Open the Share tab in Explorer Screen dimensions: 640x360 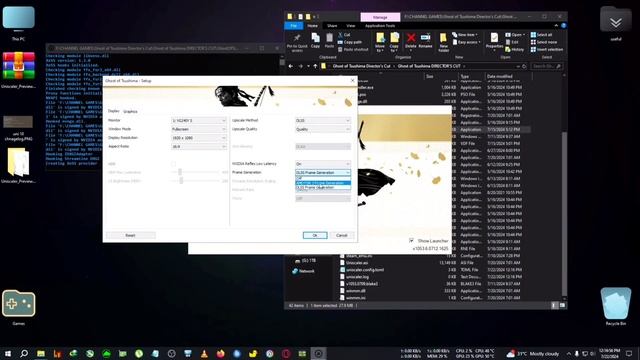coord(332,26)
